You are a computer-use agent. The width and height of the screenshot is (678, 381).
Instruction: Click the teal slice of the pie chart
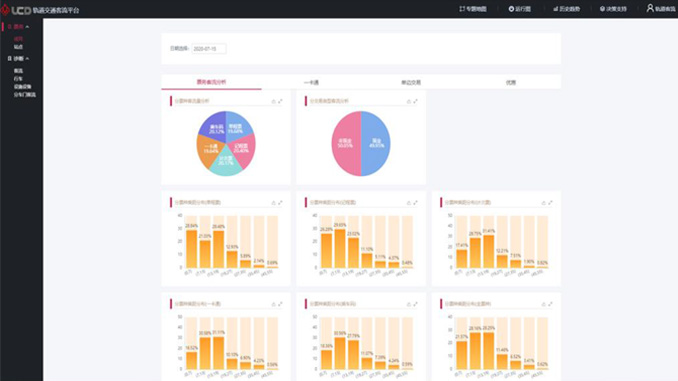(x=226, y=161)
